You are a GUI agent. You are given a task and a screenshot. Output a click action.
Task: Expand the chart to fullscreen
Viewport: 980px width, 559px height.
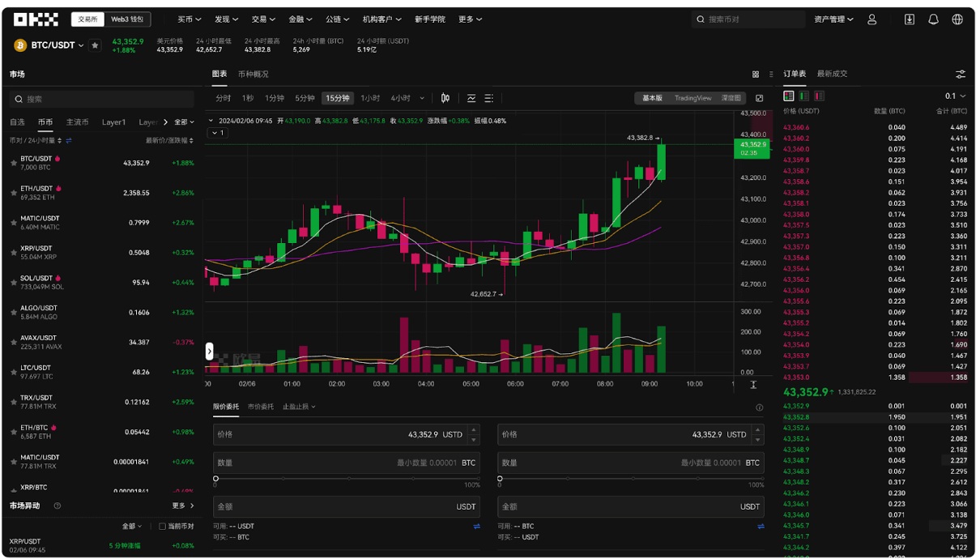(x=758, y=97)
